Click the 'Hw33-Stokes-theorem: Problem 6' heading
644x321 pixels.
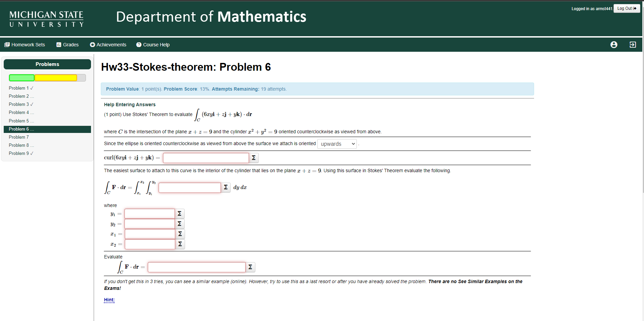click(186, 67)
